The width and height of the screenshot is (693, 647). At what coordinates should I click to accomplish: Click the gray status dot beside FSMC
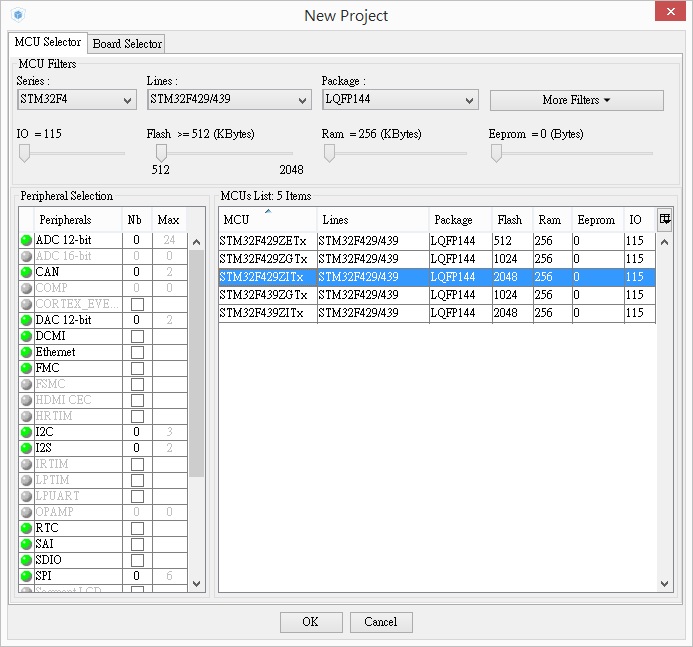[26, 384]
